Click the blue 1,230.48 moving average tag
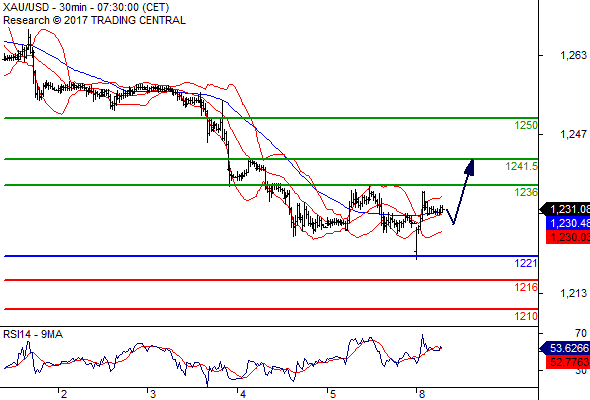The height and width of the screenshot is (400, 590). point(568,223)
